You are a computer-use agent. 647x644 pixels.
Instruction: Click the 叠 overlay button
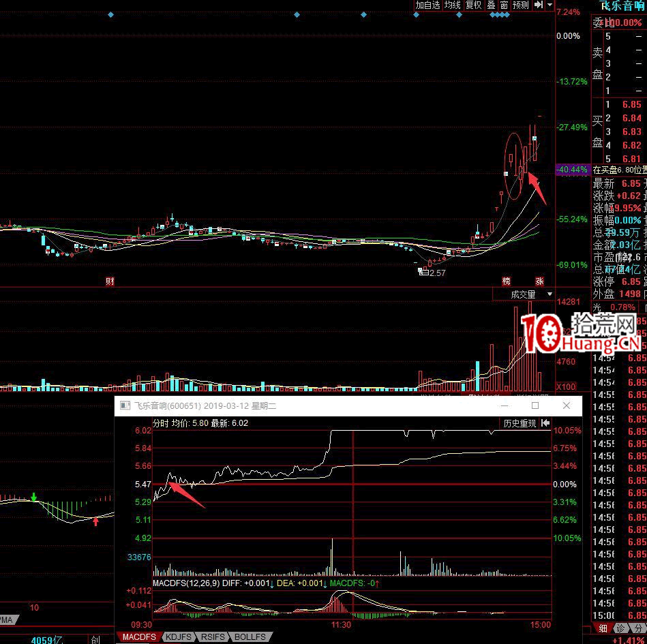click(491, 5)
